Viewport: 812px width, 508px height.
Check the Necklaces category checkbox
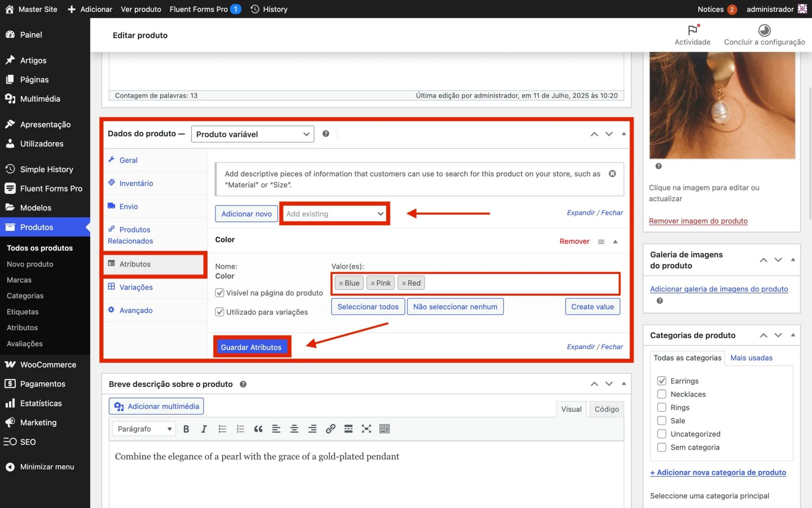(661, 394)
